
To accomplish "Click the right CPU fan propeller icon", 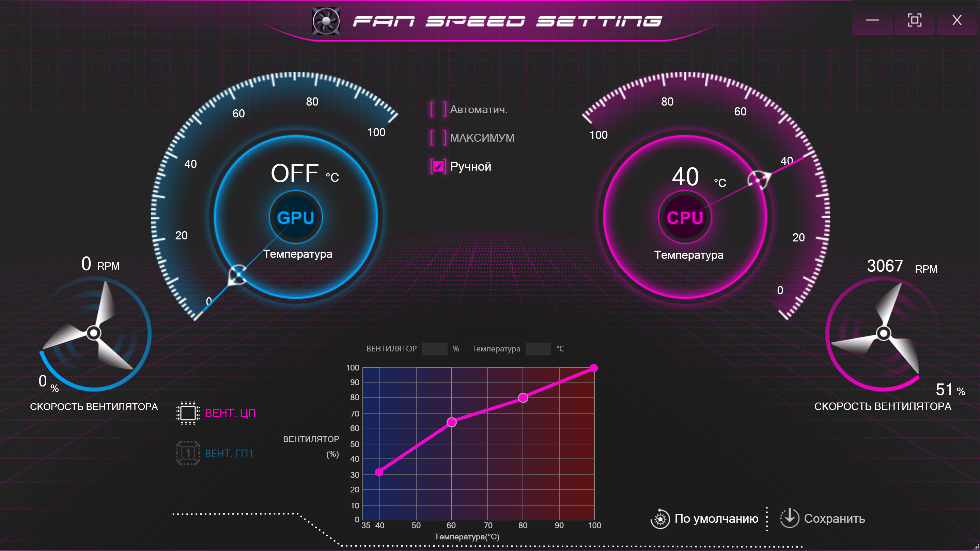I will pos(883,333).
